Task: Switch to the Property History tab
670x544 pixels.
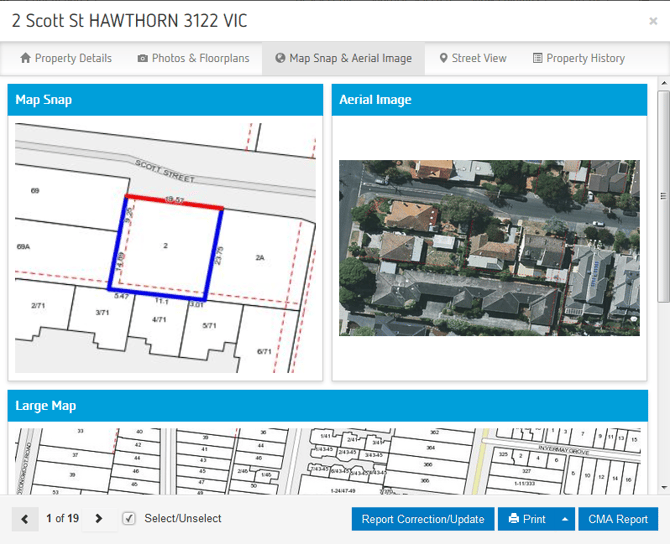Action: (x=579, y=59)
